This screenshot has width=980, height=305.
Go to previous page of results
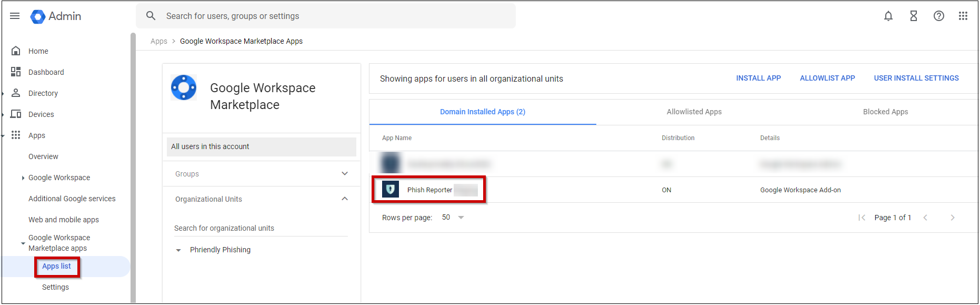click(x=925, y=218)
